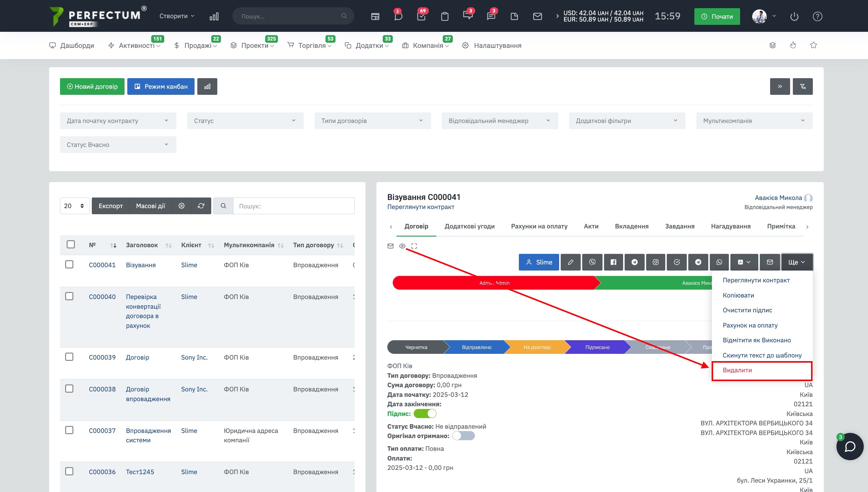
Task: Click the clear filters funnel icon
Action: [803, 87]
